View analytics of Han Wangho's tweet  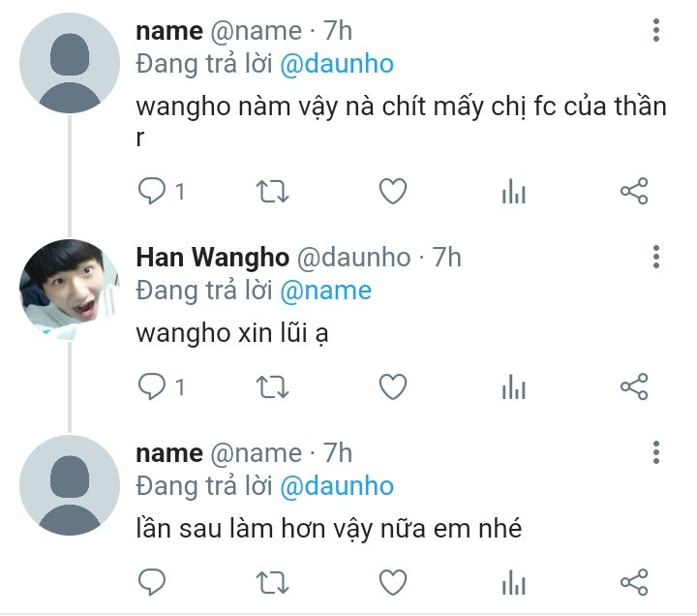tap(514, 386)
